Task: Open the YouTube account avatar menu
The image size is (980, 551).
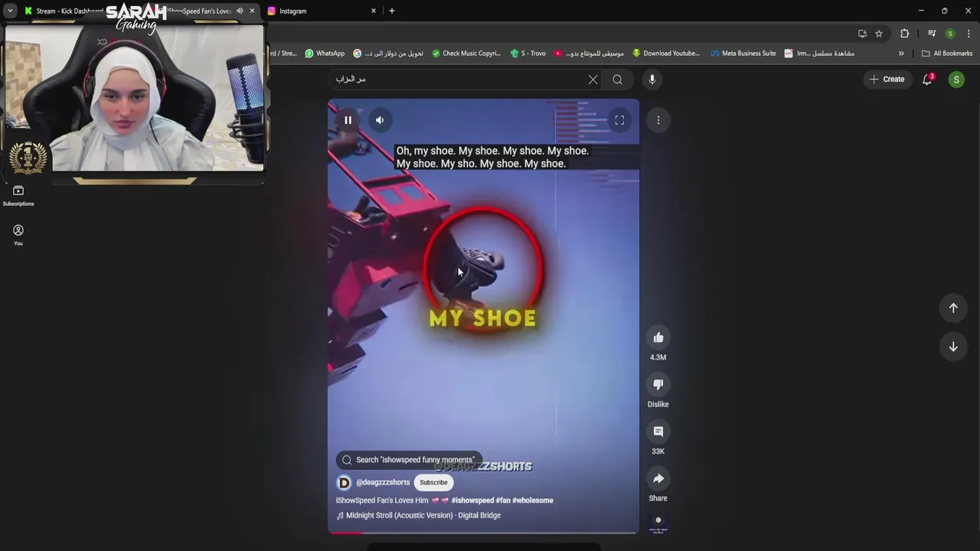Action: coord(956,80)
